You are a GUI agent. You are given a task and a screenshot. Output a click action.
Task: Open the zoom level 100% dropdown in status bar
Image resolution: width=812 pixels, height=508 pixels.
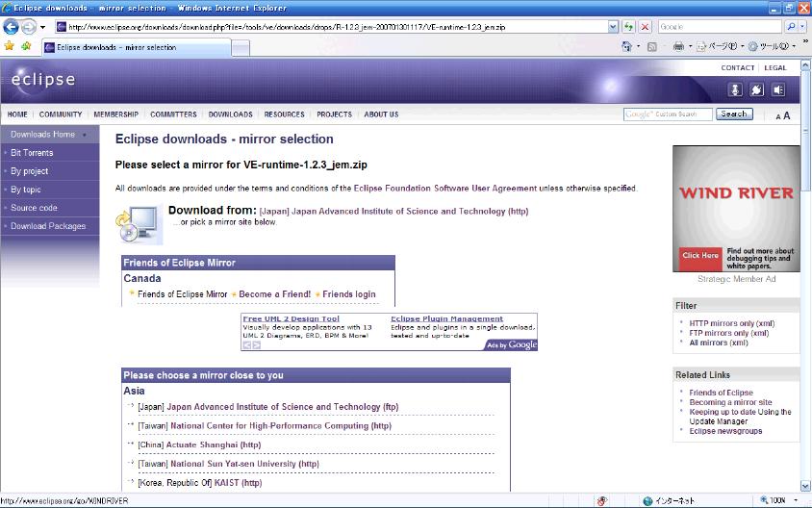click(x=796, y=500)
